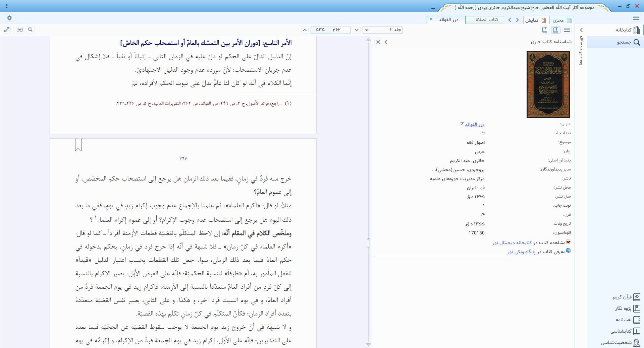Collapse the book info panel with the arrow
Image resolution: width=644 pixels, height=348 pixels.
(386, 42)
